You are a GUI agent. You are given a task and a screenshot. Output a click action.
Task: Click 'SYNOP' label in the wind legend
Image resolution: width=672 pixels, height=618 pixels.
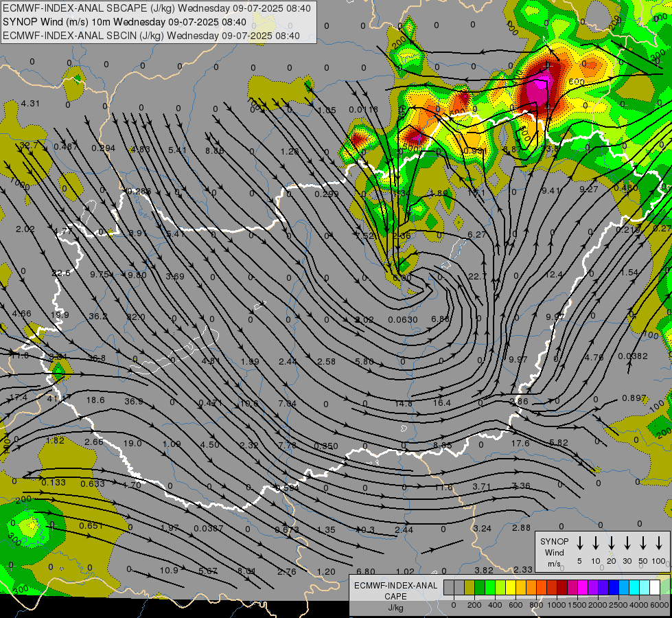click(554, 541)
